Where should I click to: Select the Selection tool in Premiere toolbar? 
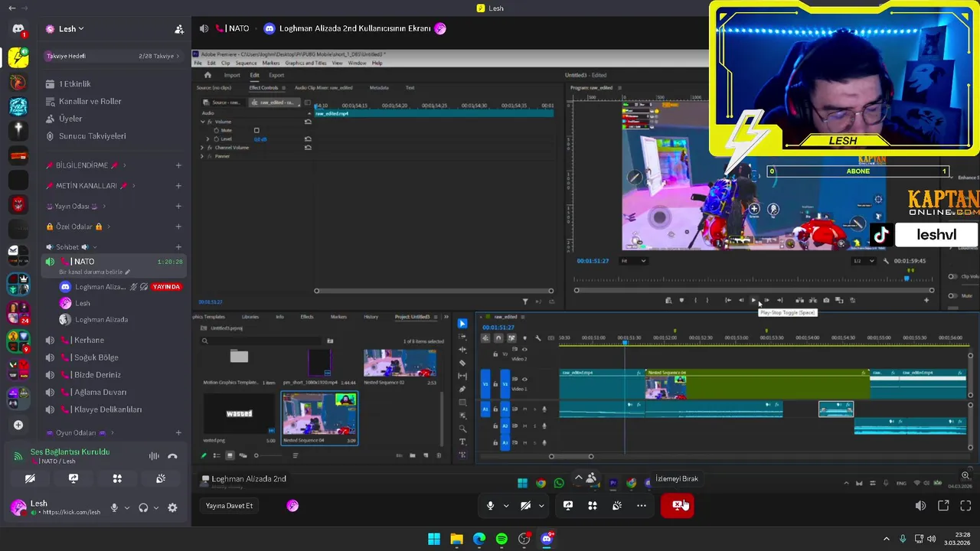pyautogui.click(x=462, y=324)
